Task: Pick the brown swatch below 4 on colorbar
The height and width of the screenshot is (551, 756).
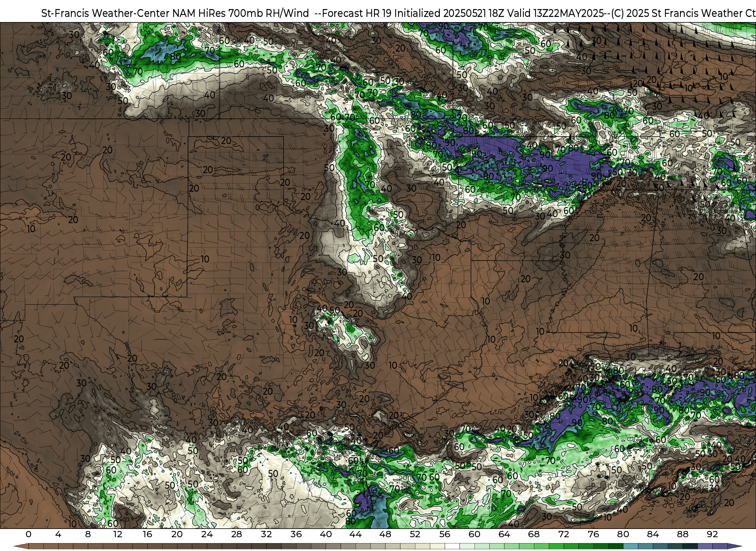Action: point(65,546)
